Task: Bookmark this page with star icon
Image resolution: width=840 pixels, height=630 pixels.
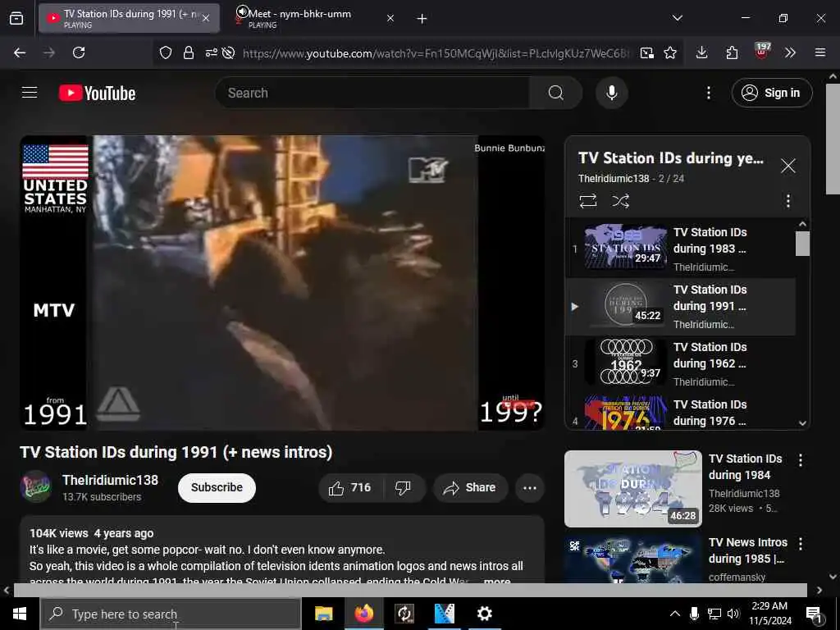Action: pos(669,52)
